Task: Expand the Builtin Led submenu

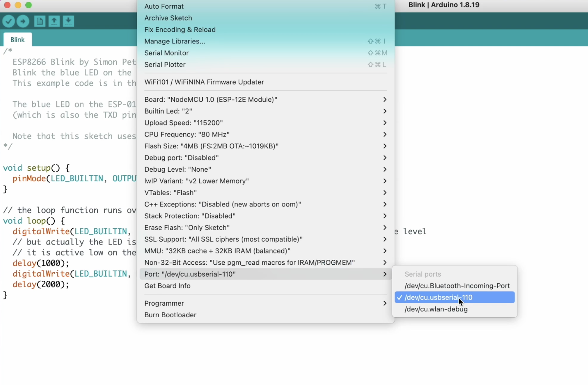Action: 266,111
